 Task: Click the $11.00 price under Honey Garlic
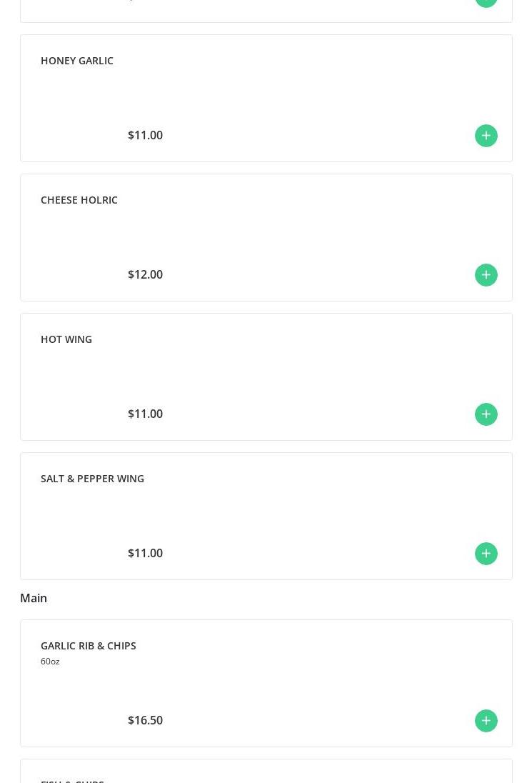[145, 136]
